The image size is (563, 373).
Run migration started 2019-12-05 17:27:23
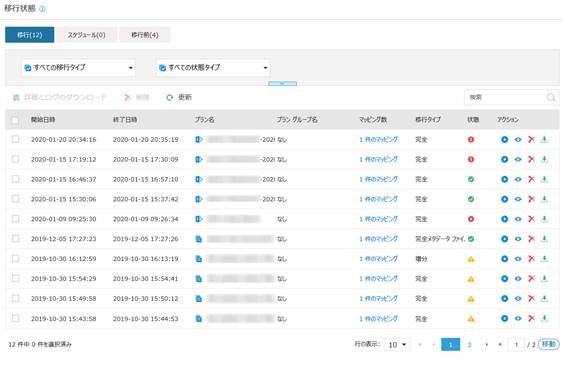(504, 239)
